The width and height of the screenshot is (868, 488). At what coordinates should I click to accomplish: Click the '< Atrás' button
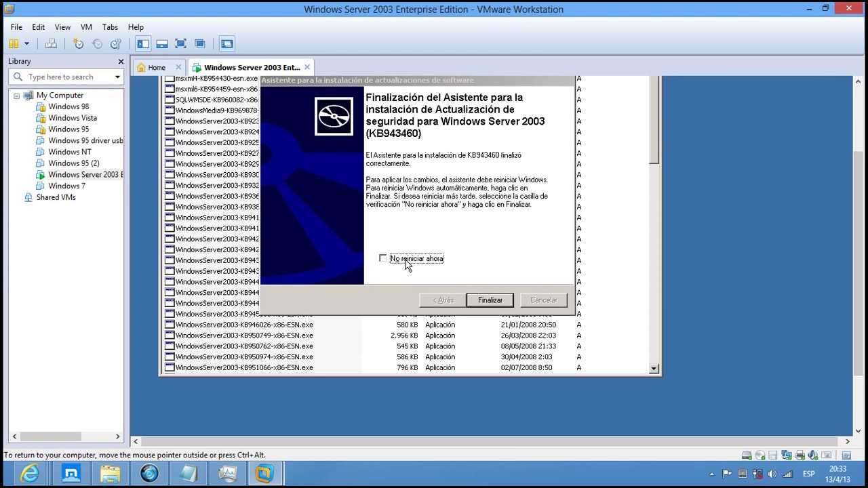(x=443, y=300)
